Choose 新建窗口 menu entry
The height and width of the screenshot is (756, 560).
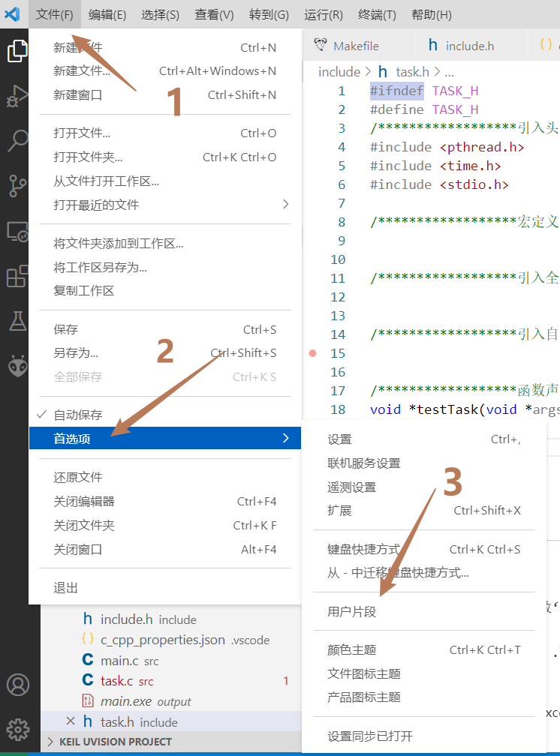point(164,95)
